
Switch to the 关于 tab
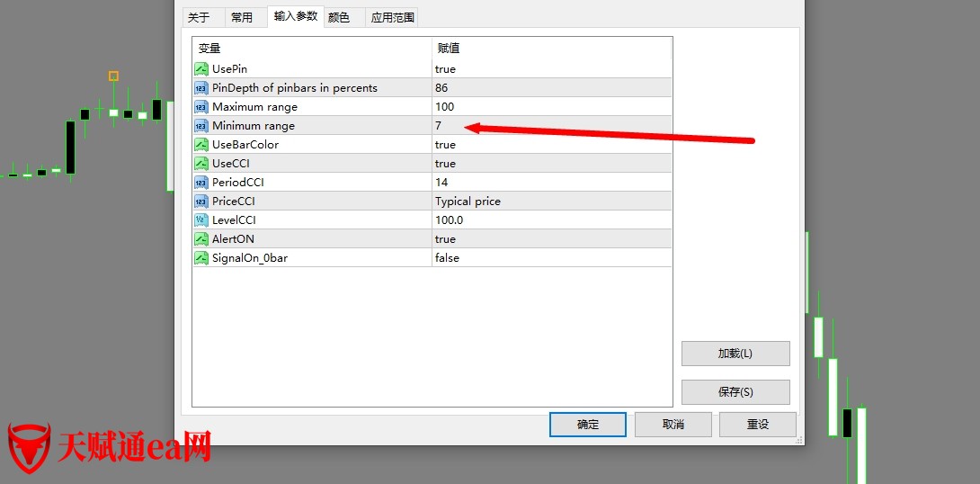point(199,17)
